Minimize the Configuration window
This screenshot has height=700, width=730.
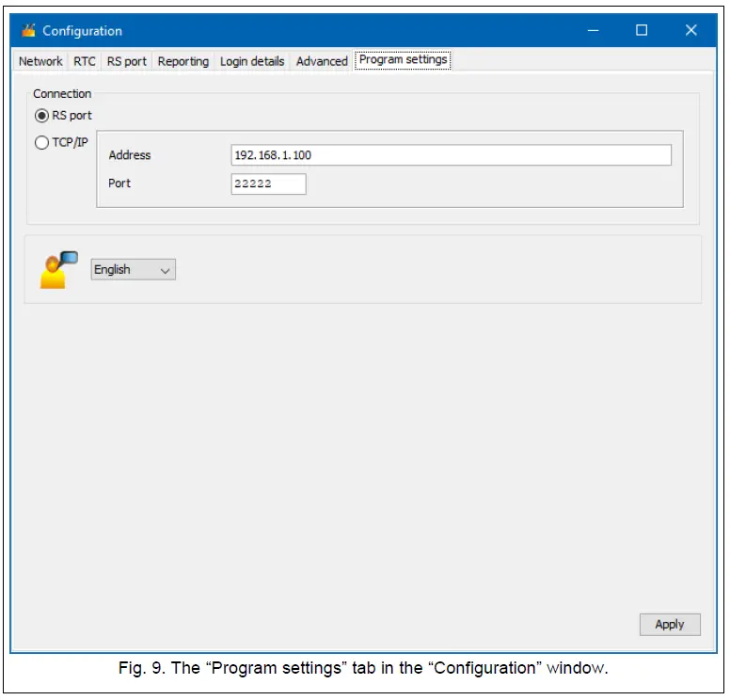click(593, 30)
